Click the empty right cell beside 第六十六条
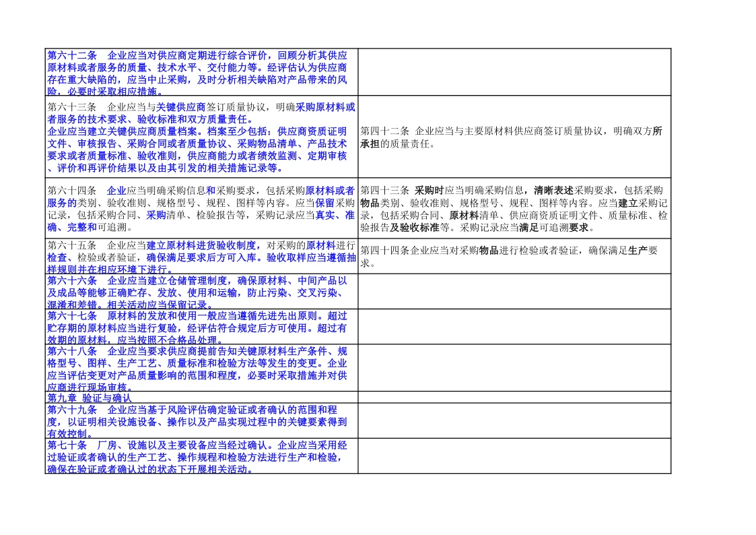Screen dimensions: 756x535 [x=514, y=291]
